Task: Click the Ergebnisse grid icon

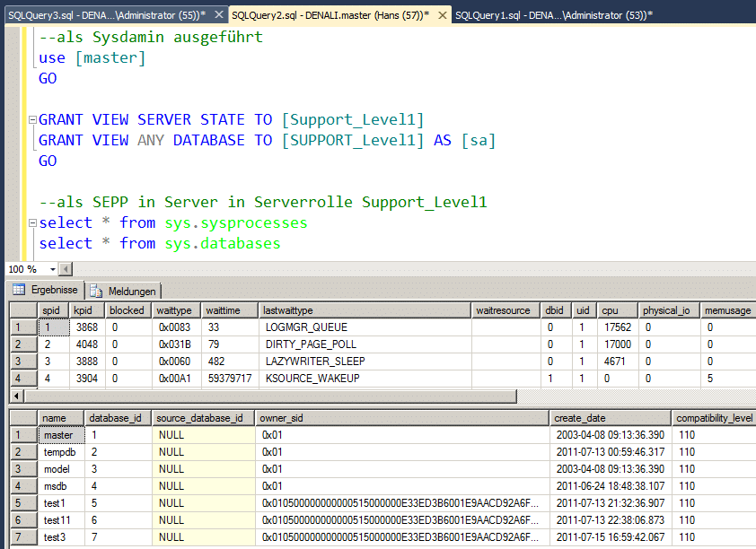Action: coord(19,290)
